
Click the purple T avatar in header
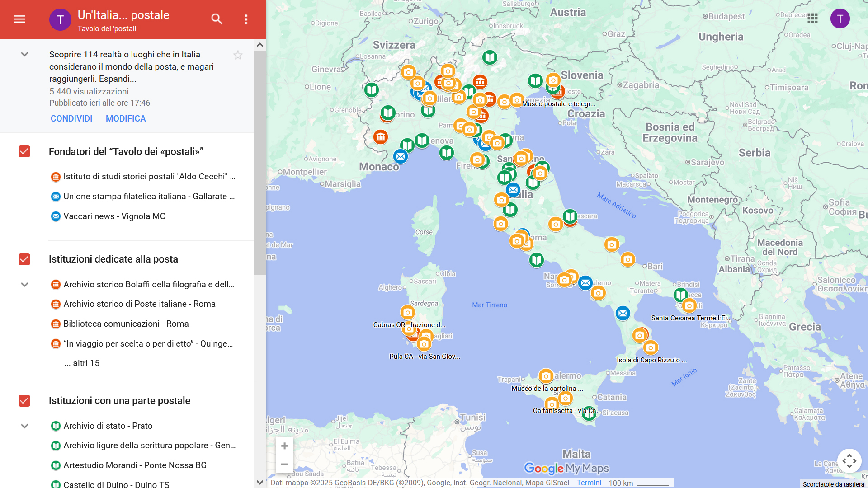(x=60, y=19)
